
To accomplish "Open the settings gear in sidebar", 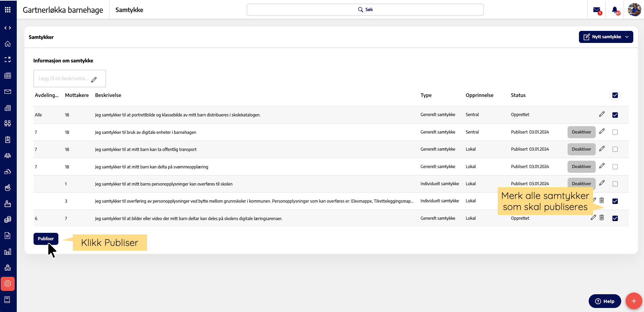I will click(8, 284).
